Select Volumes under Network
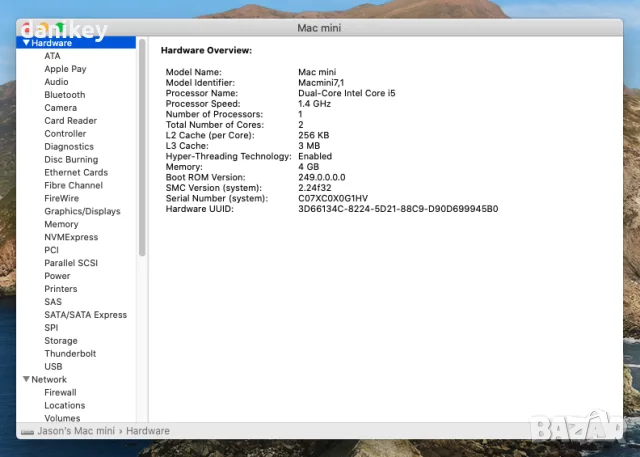This screenshot has height=457, width=640. tap(62, 418)
